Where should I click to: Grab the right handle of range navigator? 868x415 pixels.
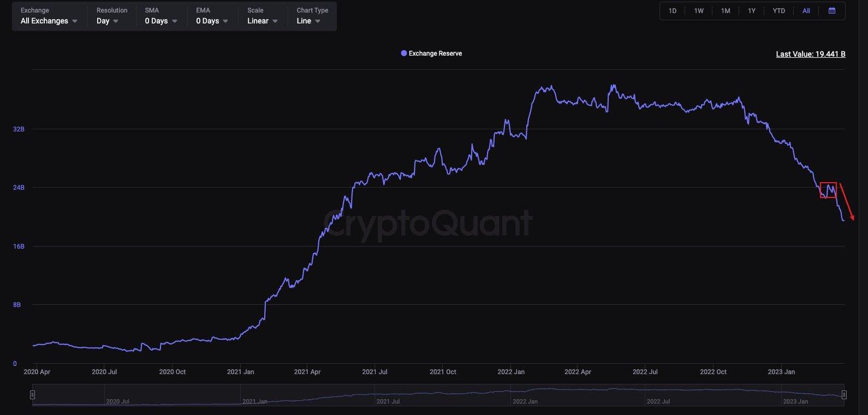click(844, 394)
